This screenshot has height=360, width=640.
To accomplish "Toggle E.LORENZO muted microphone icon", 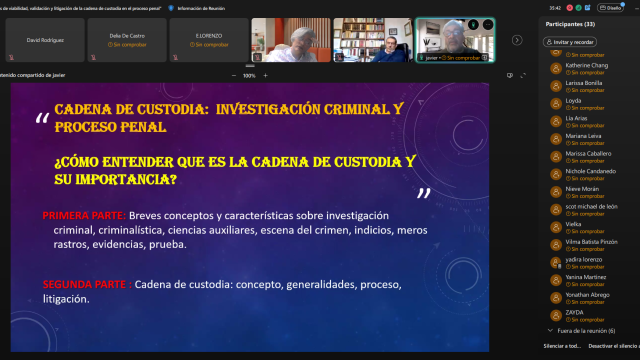I will pyautogui.click(x=176, y=58).
